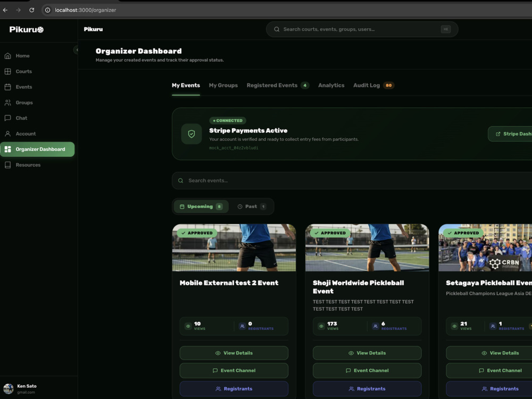Focus the Search events field
Viewport: 532px width, 399px height.
(x=352, y=180)
